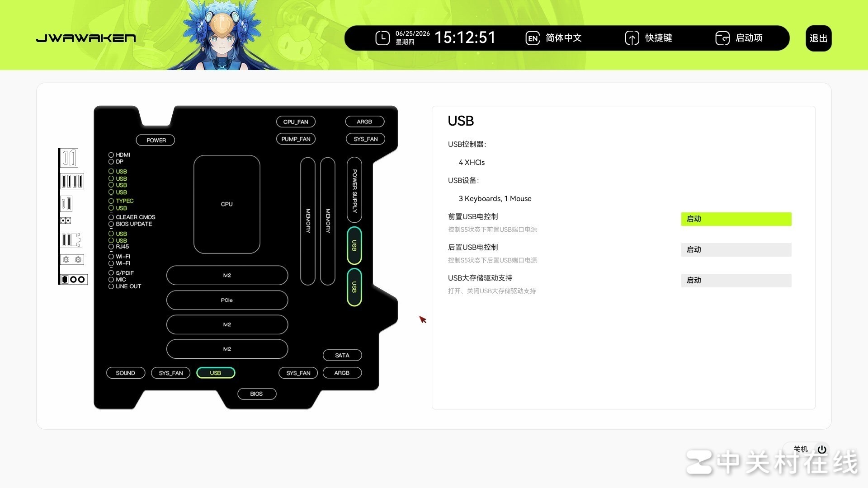Viewport: 868px width, 488px height.
Task: Click the 3 Keyboards, 1 Mouse text
Action: click(495, 198)
